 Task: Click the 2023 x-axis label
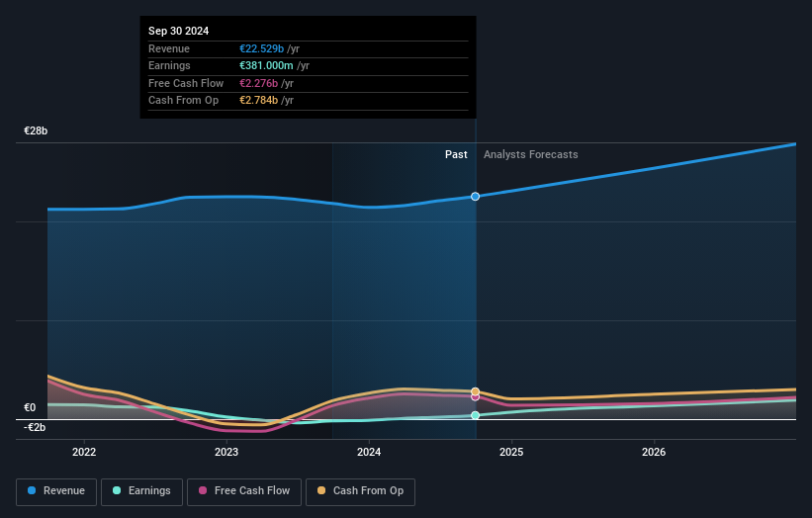(x=226, y=452)
